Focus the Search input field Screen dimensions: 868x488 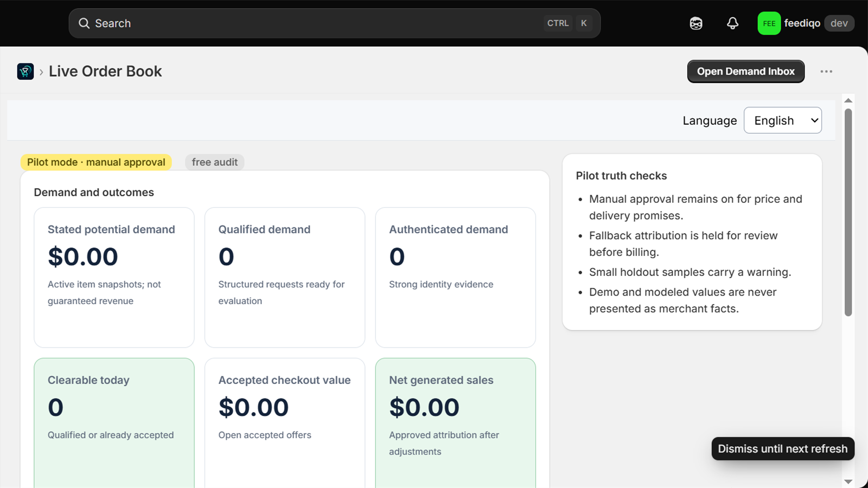point(334,23)
